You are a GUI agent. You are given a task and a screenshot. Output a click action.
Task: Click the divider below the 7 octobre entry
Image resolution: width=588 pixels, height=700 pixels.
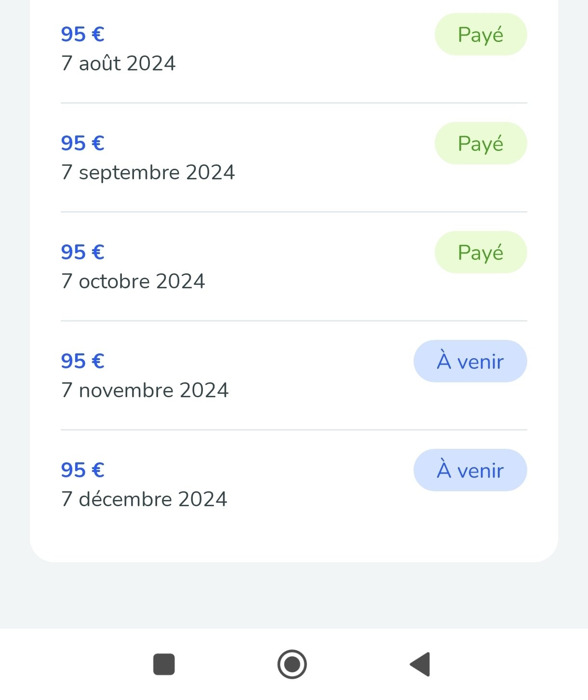point(294,321)
